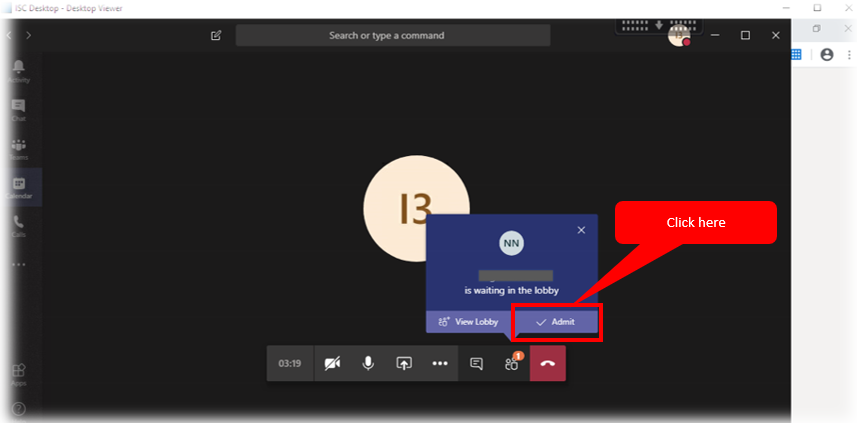Screen dimensions: 857x423
Task: Open Teams in the sidebar
Action: click(x=19, y=149)
